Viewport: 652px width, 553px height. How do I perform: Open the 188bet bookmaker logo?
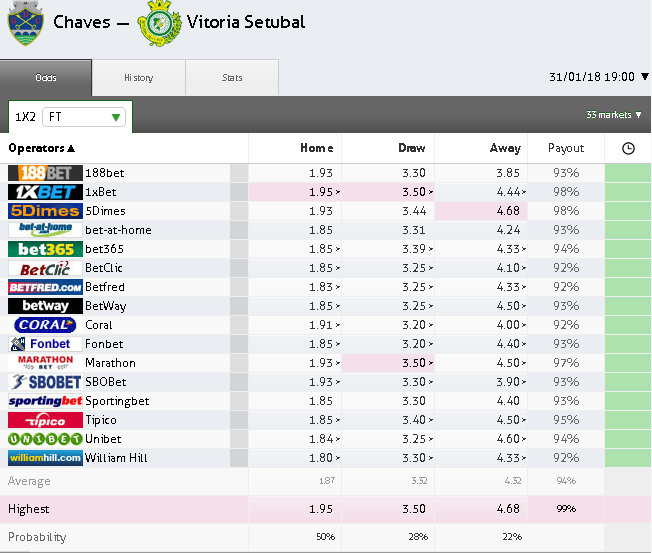coord(44,173)
